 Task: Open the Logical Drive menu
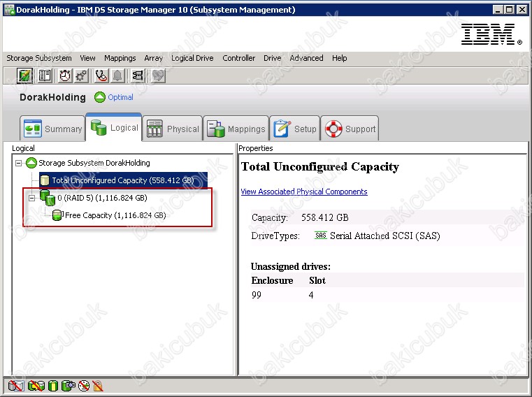192,58
